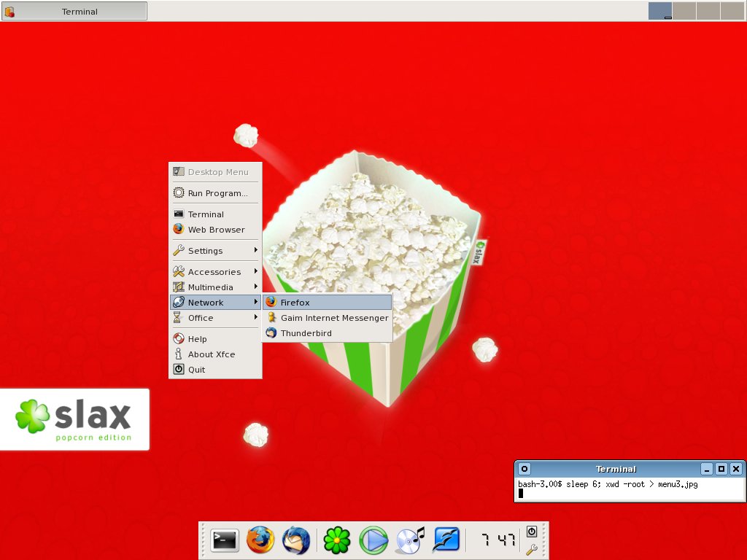747x560 pixels.
Task: Open the green play media player
Action: click(x=373, y=540)
